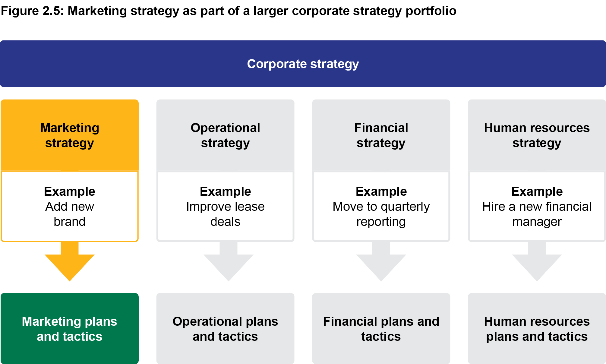
Task: Click the 'Move to quarterly reporting' text
Action: click(381, 214)
